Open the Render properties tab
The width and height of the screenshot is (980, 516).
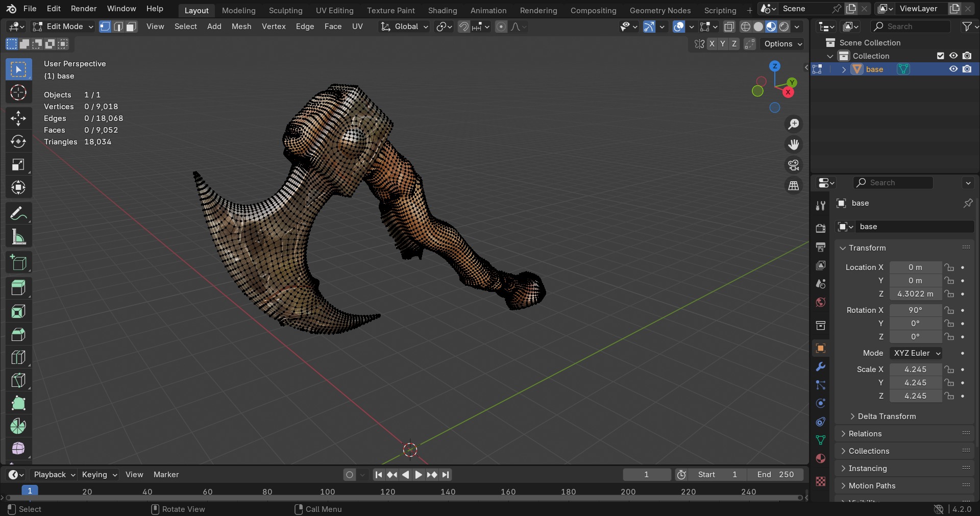tap(821, 228)
